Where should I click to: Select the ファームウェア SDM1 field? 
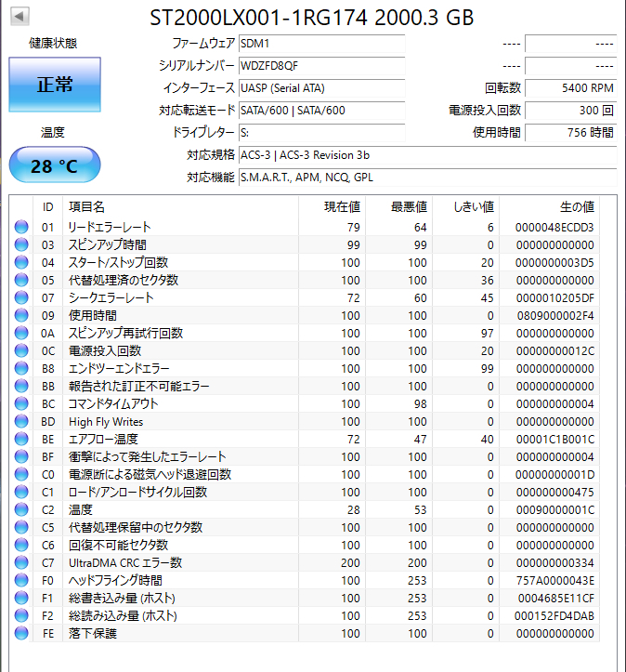pos(321,44)
